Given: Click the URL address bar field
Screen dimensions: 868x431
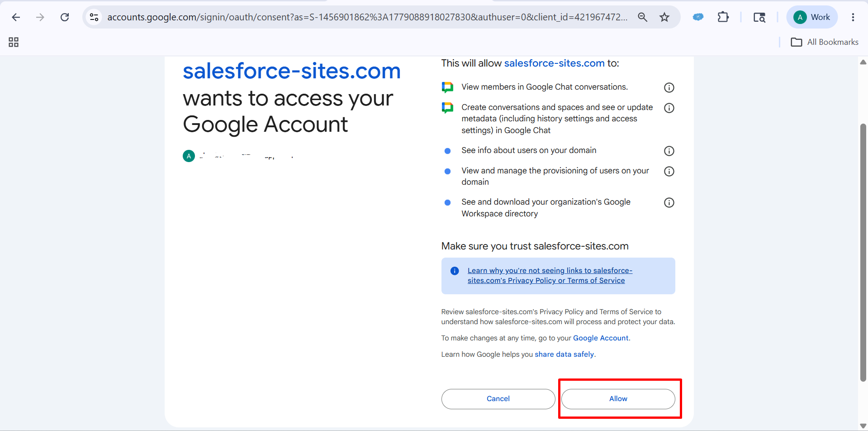Looking at the screenshot, I should [366, 17].
